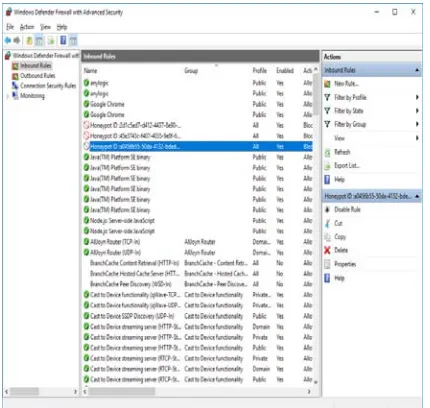
Task: Select the Windows Defender Firewall root node
Action: coord(46,55)
